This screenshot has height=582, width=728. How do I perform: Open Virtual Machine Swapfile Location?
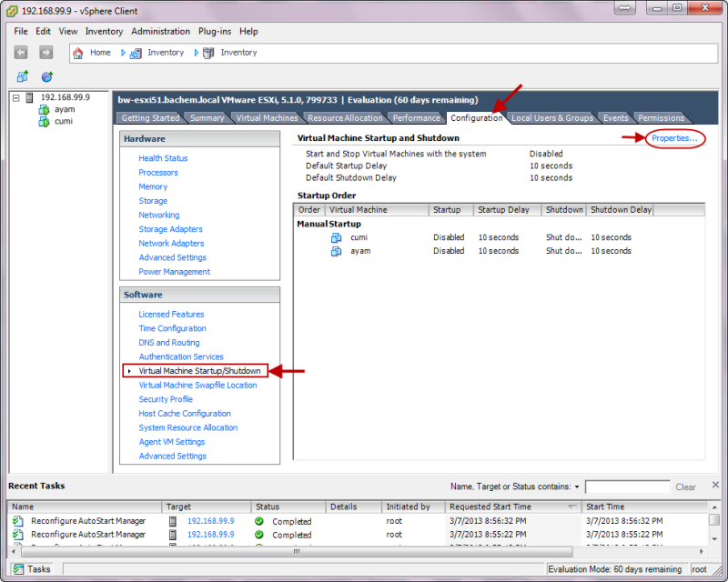point(197,386)
